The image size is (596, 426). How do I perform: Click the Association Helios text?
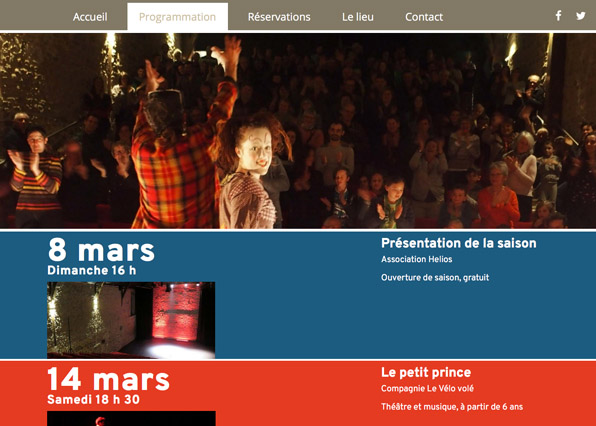(x=417, y=259)
